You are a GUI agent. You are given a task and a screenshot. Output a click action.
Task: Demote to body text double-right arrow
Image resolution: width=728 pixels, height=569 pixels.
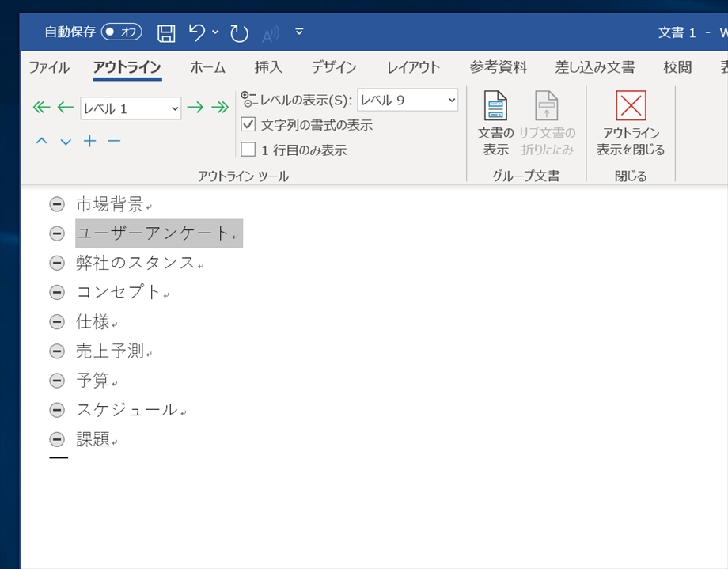pos(219,108)
